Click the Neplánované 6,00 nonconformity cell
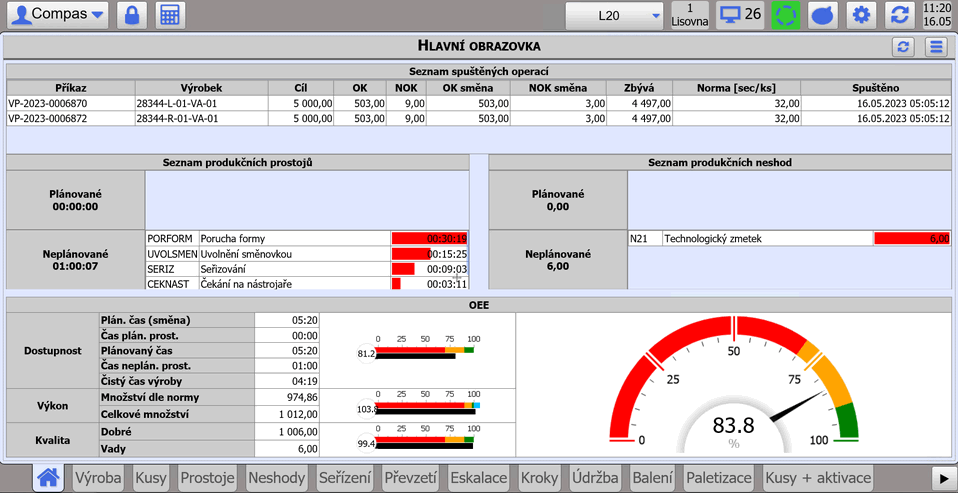 (558, 260)
